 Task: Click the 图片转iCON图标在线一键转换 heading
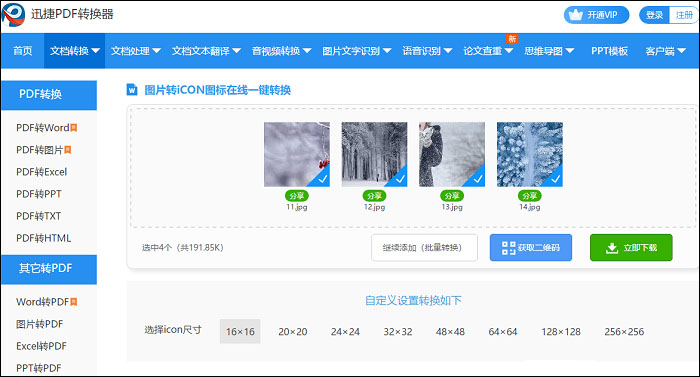[217, 90]
